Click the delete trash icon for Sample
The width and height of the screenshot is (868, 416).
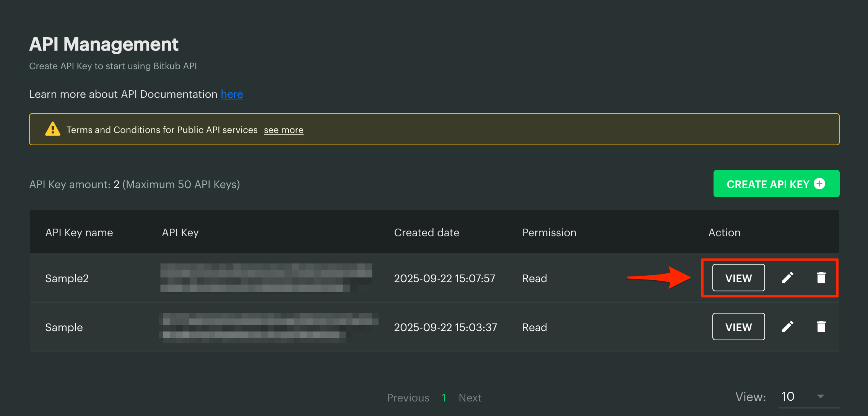[x=821, y=327]
